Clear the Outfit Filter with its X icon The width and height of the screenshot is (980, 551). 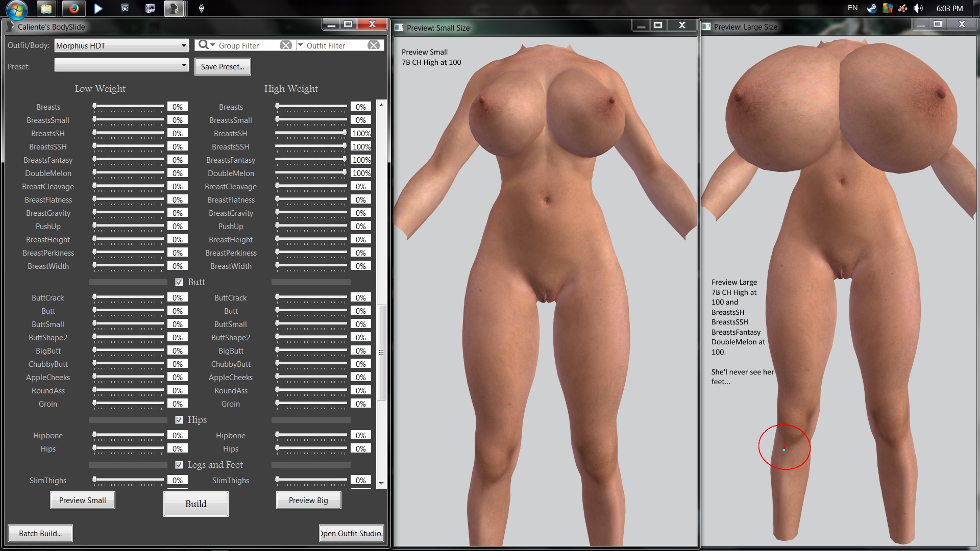(x=374, y=45)
